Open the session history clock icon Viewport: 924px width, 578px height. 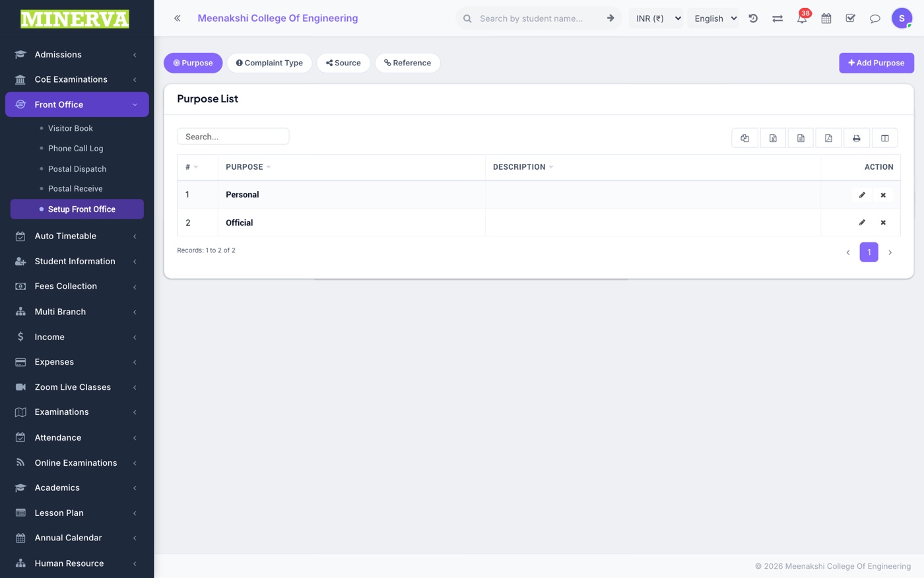tap(753, 18)
